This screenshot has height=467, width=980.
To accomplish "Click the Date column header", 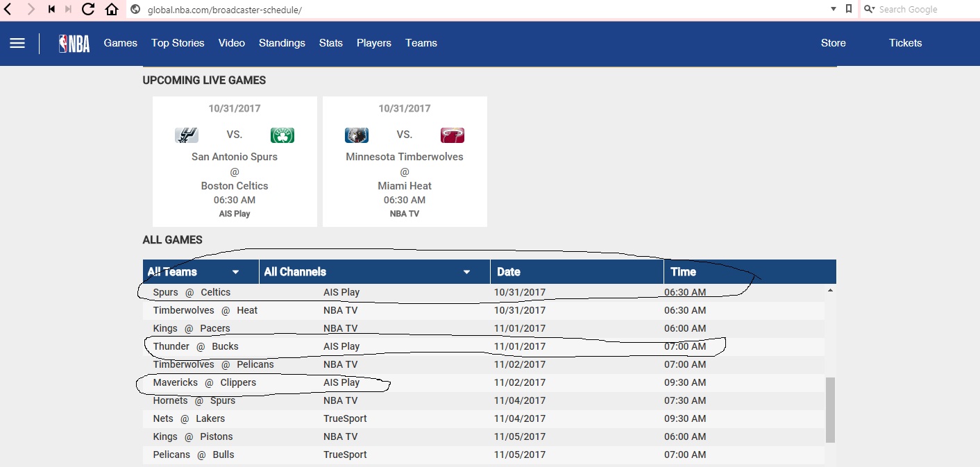I will pyautogui.click(x=577, y=272).
